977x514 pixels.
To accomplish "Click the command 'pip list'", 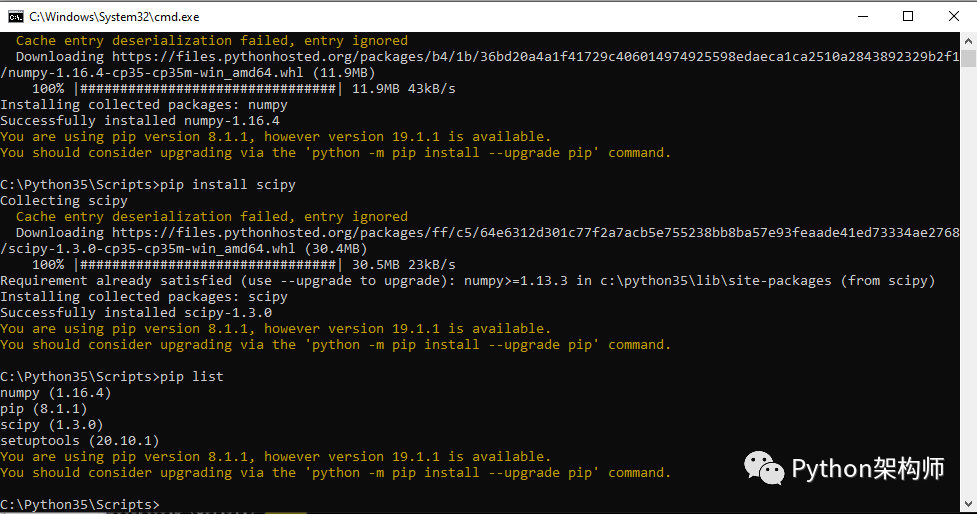I will coord(192,376).
